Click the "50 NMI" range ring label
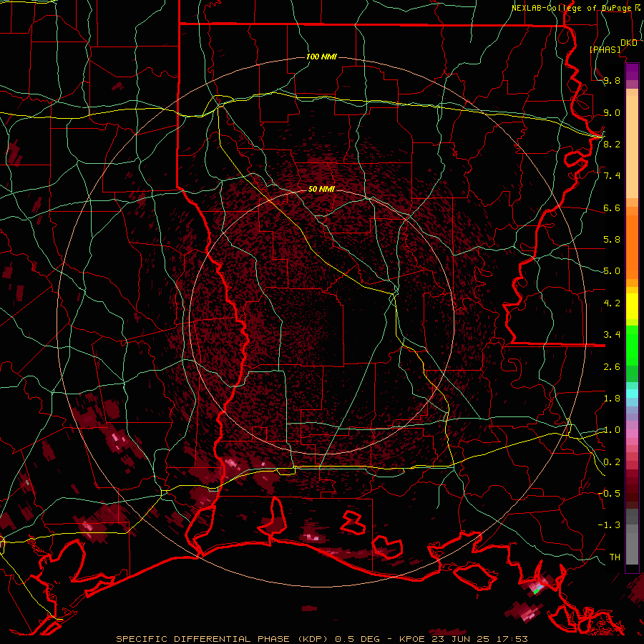Image resolution: width=644 pixels, height=644 pixels. (321, 189)
